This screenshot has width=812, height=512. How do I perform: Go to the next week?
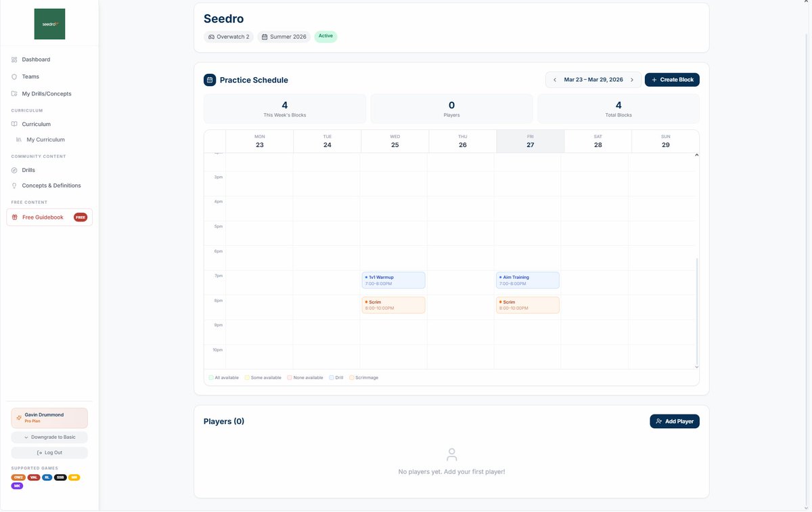(632, 80)
